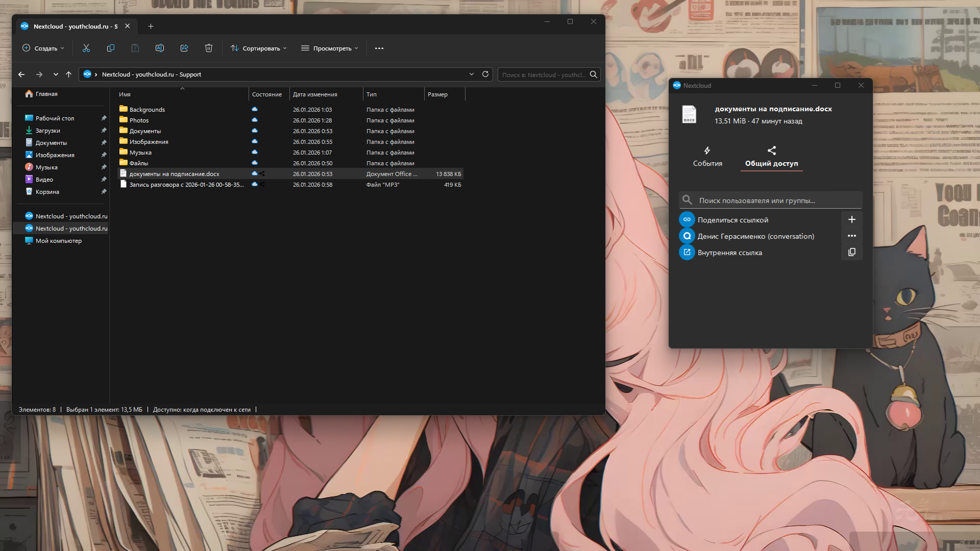This screenshot has height=551, width=980.
Task: Open the three-dots menu for Денис Герасименко
Action: point(851,236)
